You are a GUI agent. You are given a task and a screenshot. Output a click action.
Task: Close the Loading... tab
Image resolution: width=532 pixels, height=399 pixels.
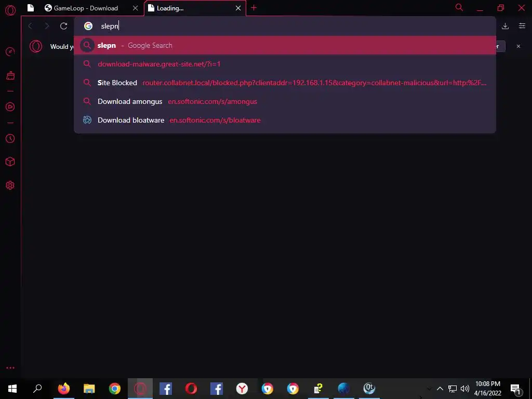pyautogui.click(x=238, y=8)
